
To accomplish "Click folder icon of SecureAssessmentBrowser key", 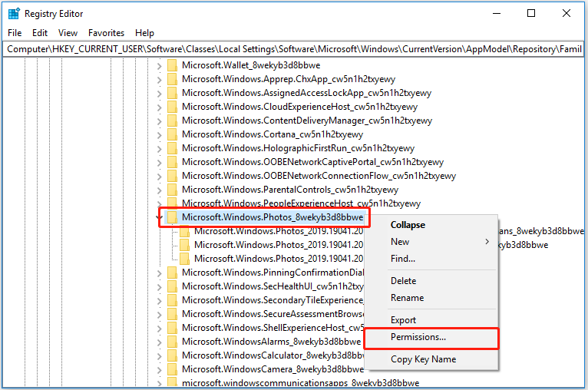I will pyautogui.click(x=172, y=314).
